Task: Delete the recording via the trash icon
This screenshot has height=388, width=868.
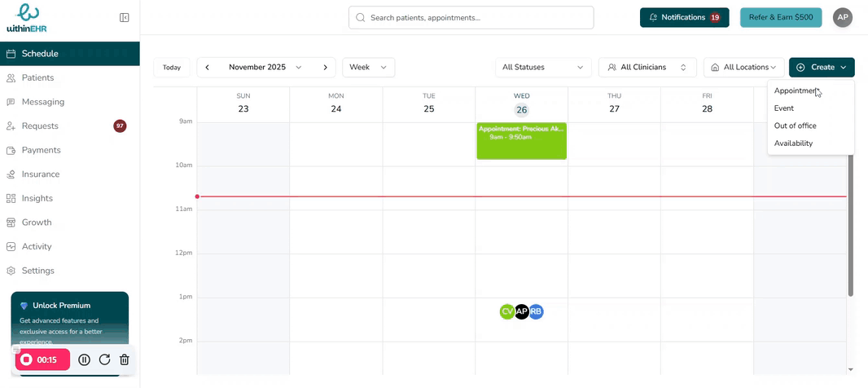Action: (x=124, y=359)
